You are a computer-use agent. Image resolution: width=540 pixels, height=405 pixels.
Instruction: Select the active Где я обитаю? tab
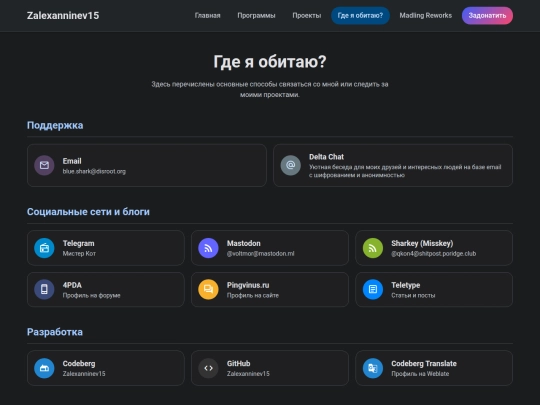coord(360,15)
